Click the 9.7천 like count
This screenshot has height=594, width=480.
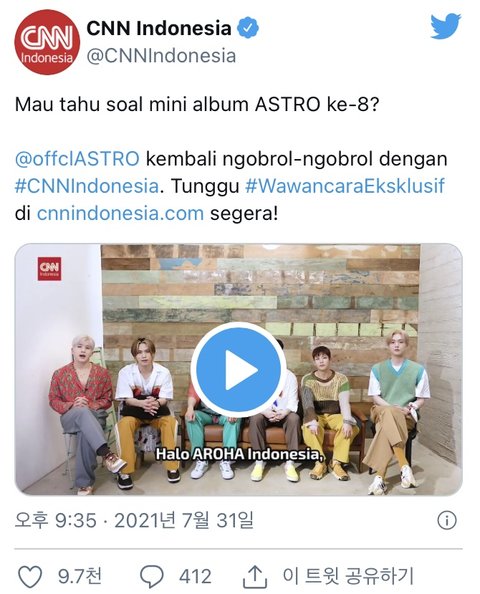(x=80, y=577)
